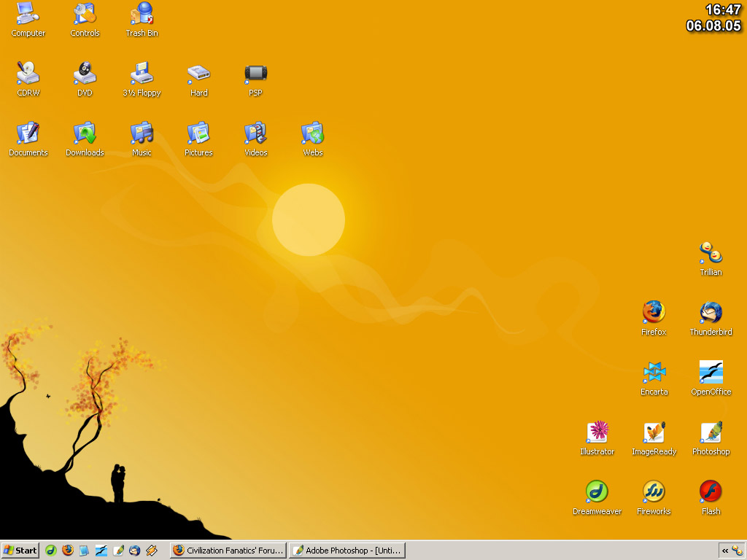Open the Start menu
Viewport: 747px width, 560px height.
20,551
